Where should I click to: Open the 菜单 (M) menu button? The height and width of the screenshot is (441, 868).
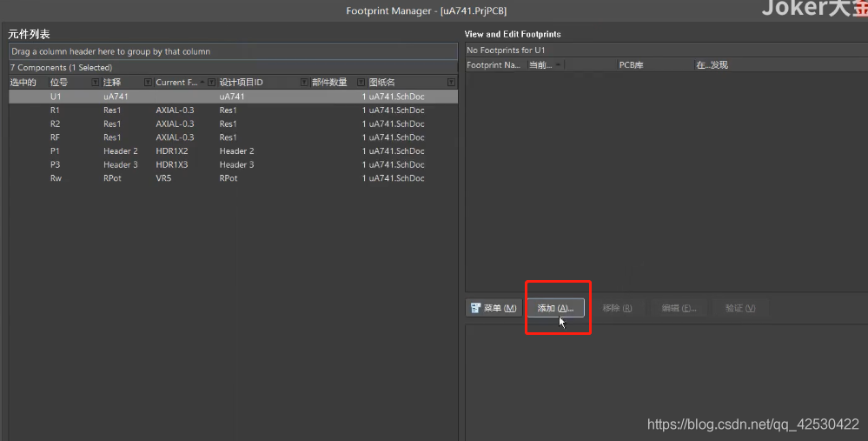492,308
